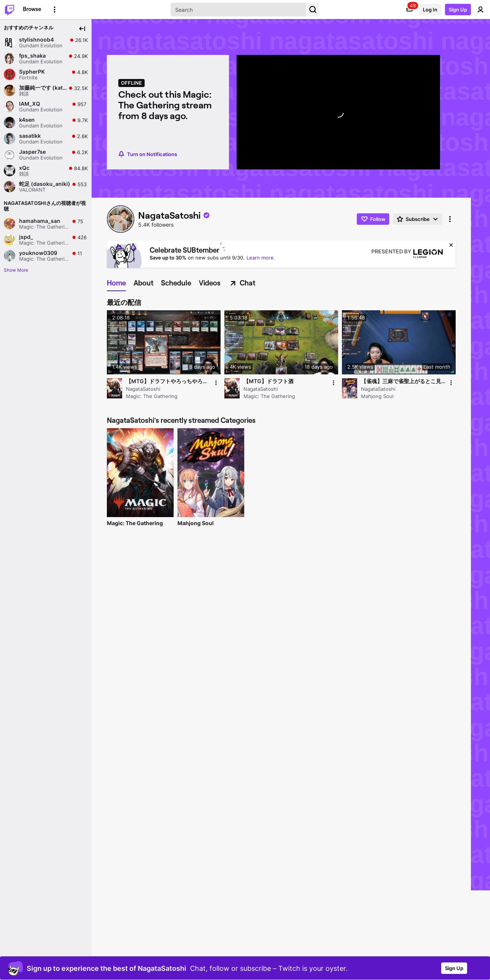Click Sign Up in bottom banner
Screen dimensions: 490x980
click(x=454, y=968)
